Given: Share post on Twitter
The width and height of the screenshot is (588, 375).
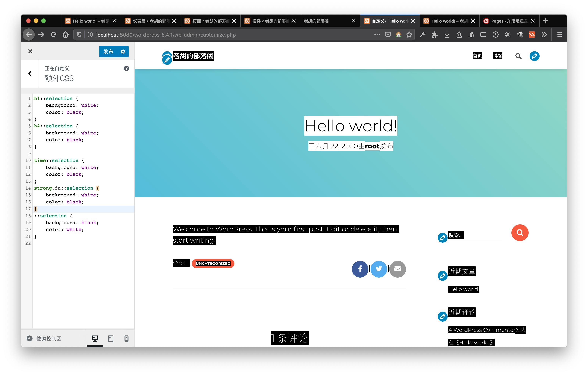Looking at the screenshot, I should 379,269.
